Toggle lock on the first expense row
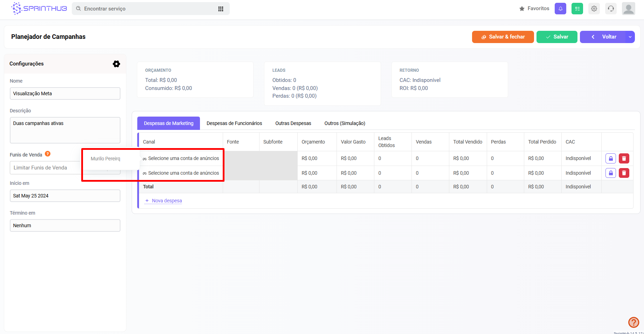This screenshot has width=644, height=334. tap(610, 159)
